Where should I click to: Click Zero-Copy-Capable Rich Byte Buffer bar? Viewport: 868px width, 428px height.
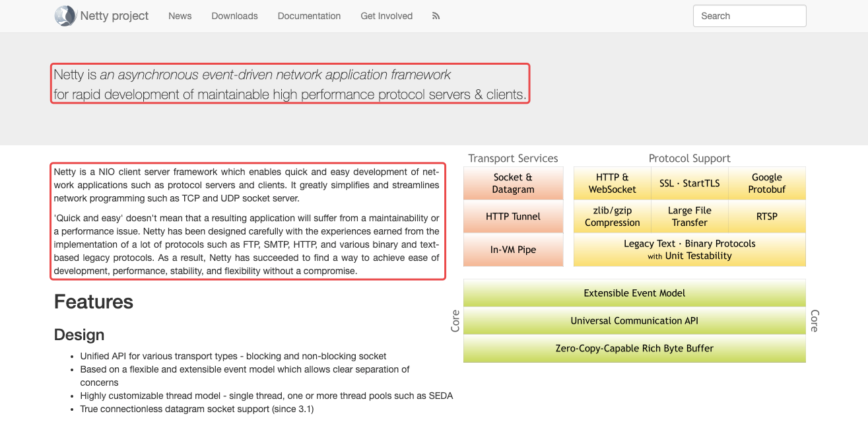(634, 349)
